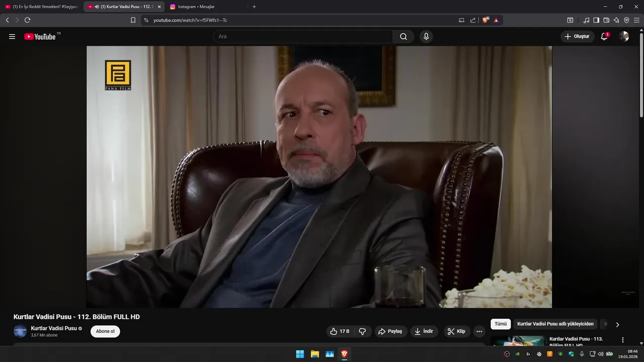644x362 pixels.
Task: Open YouTube notifications bell
Action: point(604,36)
